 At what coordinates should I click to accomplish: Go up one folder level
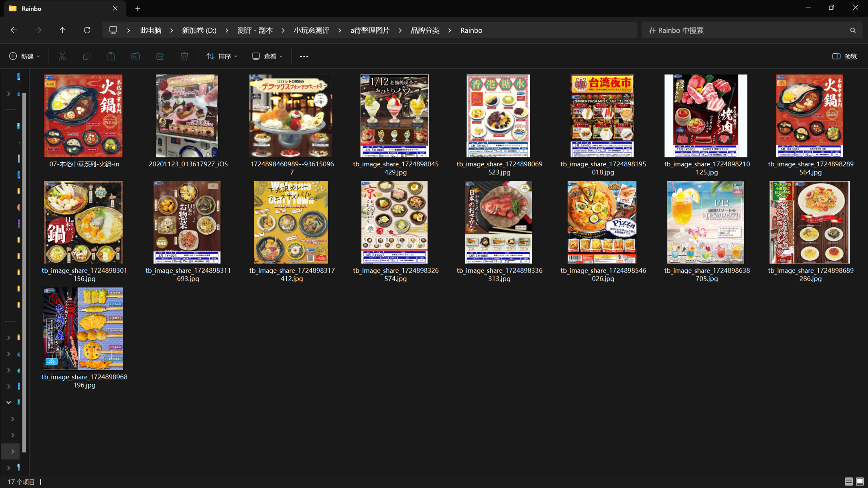pos(62,30)
